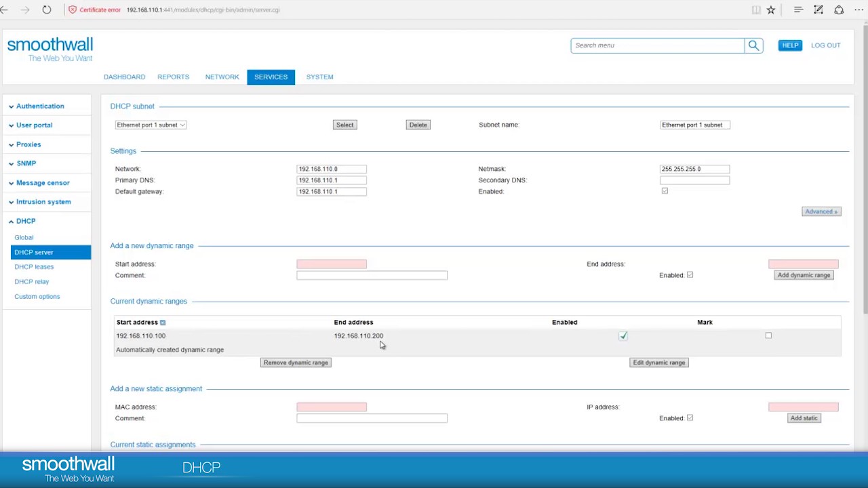The image size is (868, 488).
Task: Click the Advanced settings button
Action: (x=821, y=211)
